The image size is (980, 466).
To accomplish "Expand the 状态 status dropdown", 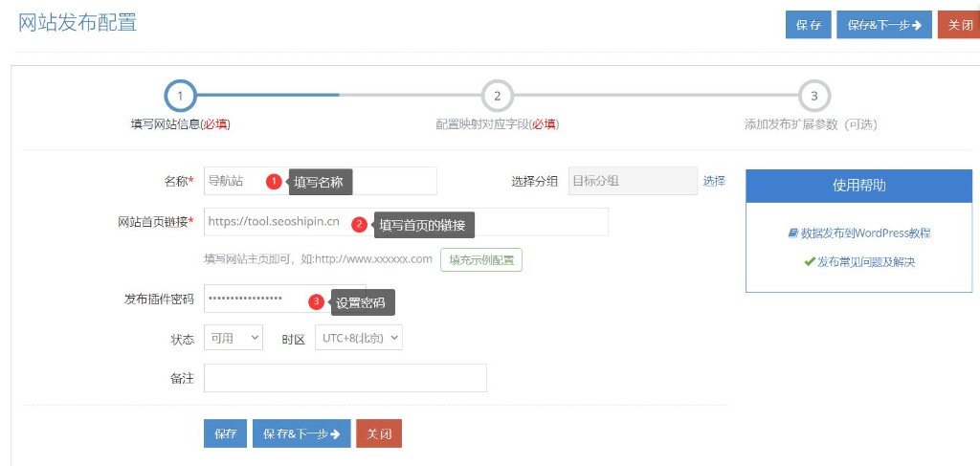I will point(234,338).
